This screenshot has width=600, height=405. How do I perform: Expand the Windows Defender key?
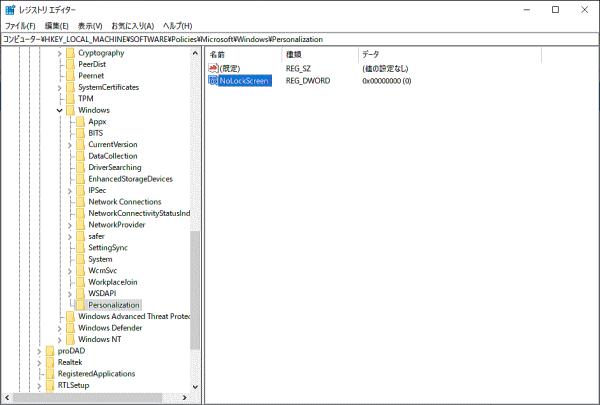pyautogui.click(x=59, y=328)
